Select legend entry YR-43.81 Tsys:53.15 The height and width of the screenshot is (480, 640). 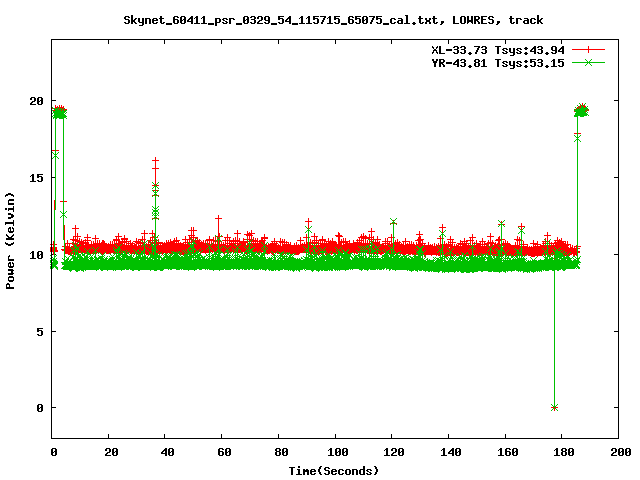[x=498, y=63]
